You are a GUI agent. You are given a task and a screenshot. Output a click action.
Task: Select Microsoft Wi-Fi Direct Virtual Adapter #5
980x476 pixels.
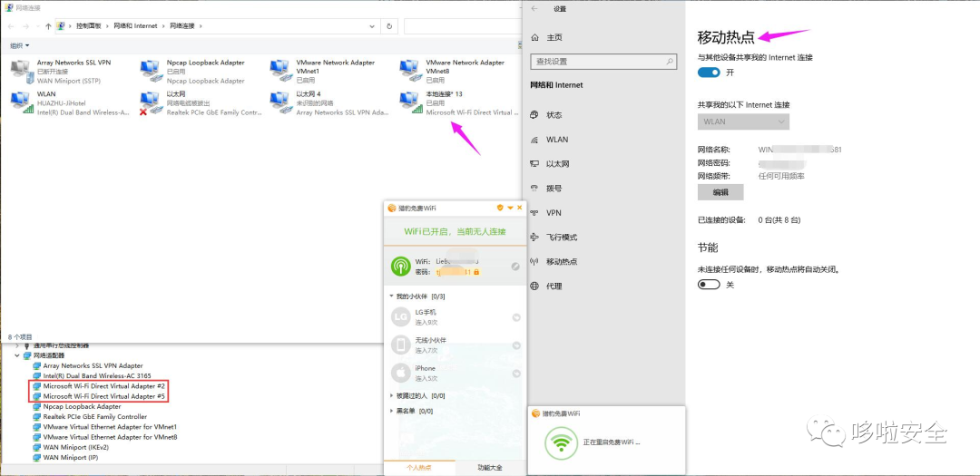pos(103,396)
